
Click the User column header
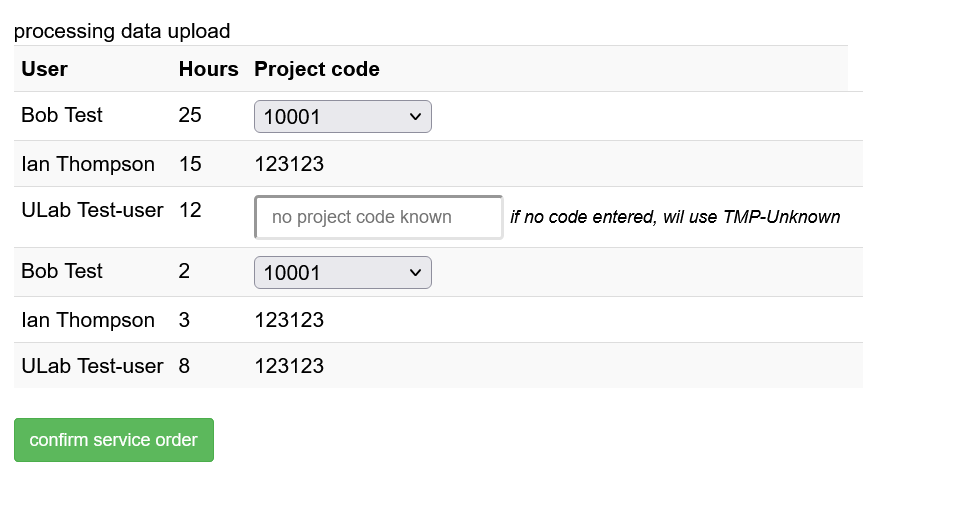(44, 69)
